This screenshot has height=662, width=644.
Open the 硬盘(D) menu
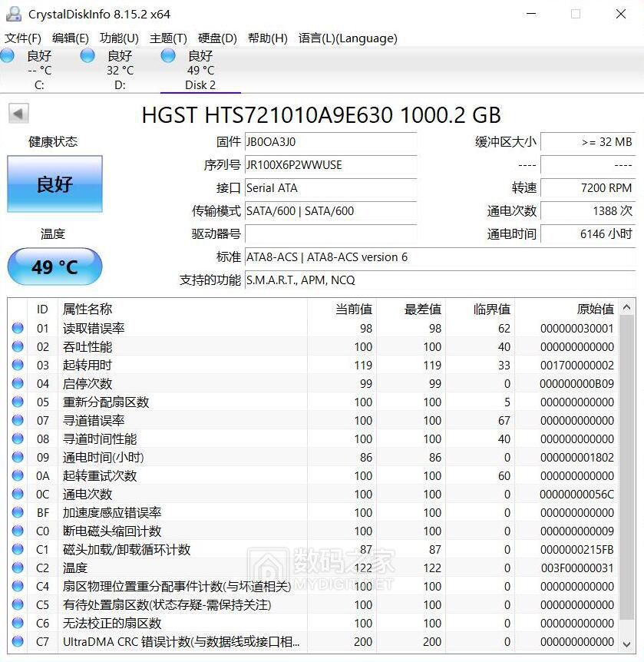217,38
